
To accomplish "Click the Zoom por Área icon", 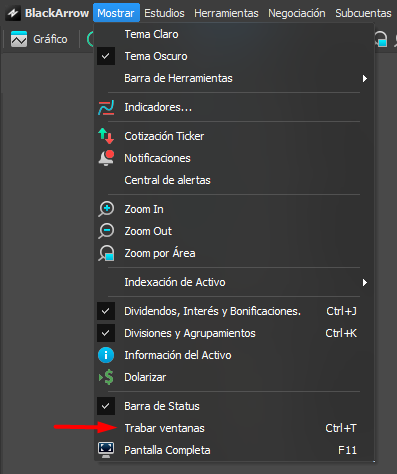I will [x=106, y=253].
